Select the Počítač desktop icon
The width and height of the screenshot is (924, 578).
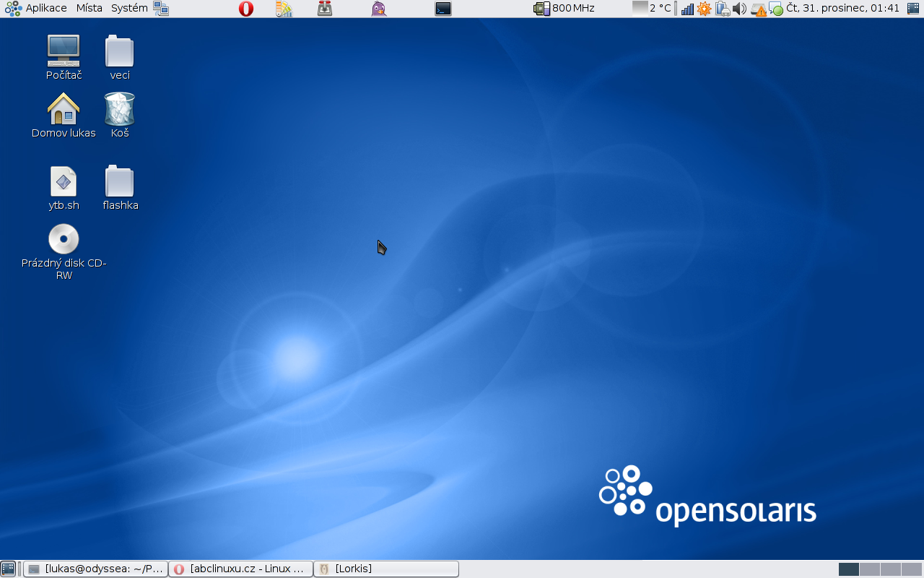(x=64, y=58)
